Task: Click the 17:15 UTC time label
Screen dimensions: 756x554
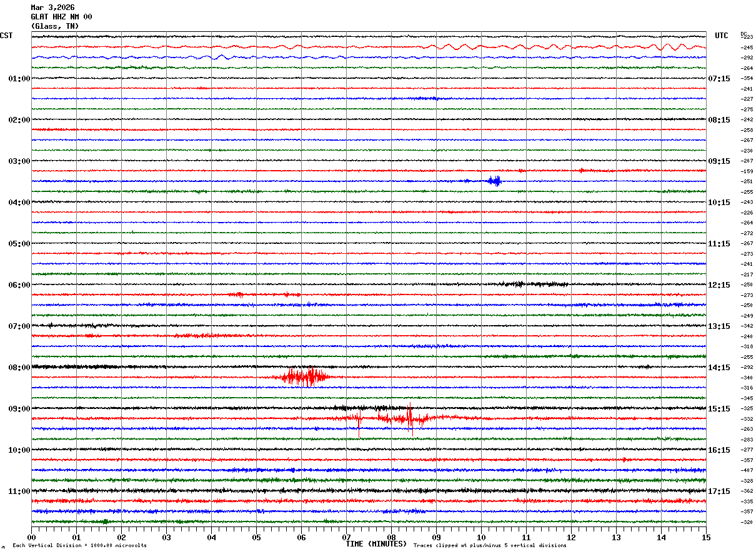Action: tap(719, 491)
